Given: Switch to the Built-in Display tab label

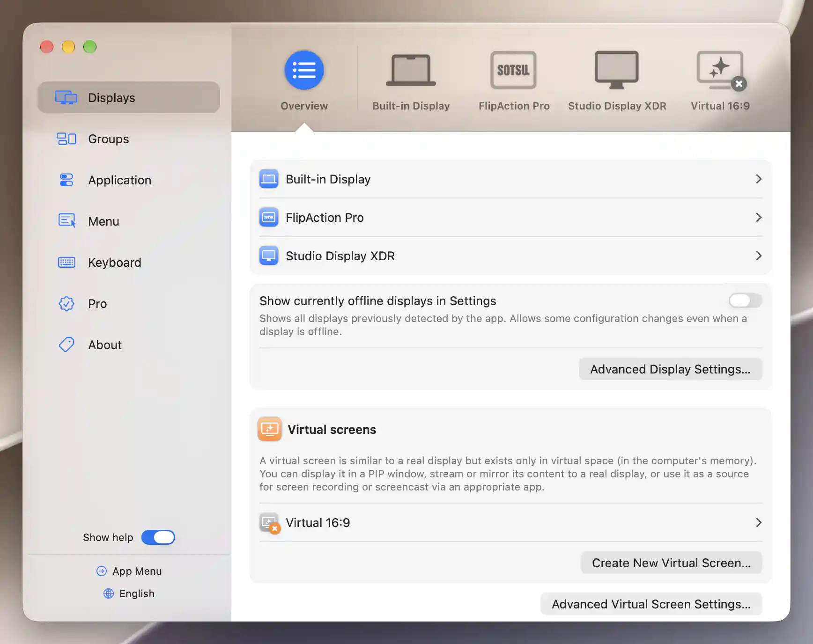Looking at the screenshot, I should [x=411, y=106].
